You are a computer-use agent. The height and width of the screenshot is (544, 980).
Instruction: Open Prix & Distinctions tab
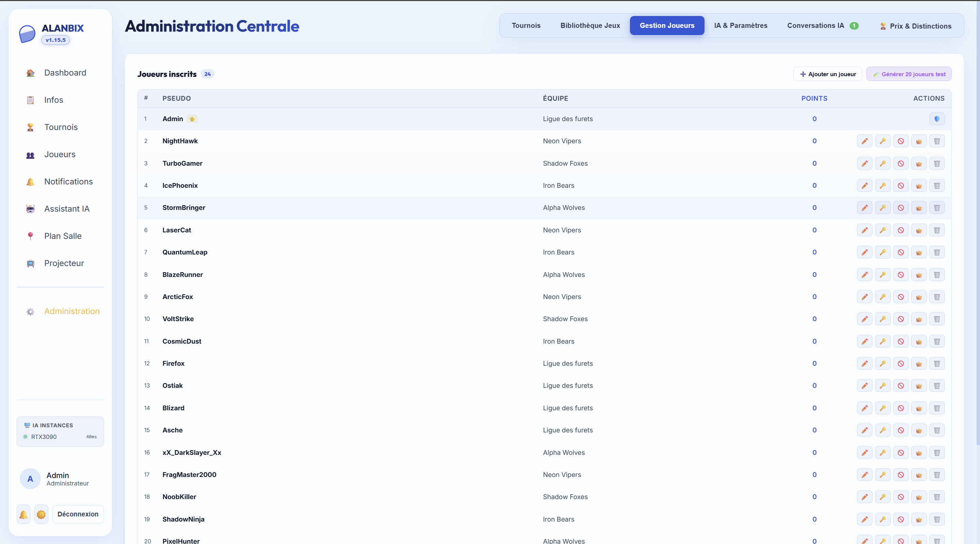tap(915, 26)
